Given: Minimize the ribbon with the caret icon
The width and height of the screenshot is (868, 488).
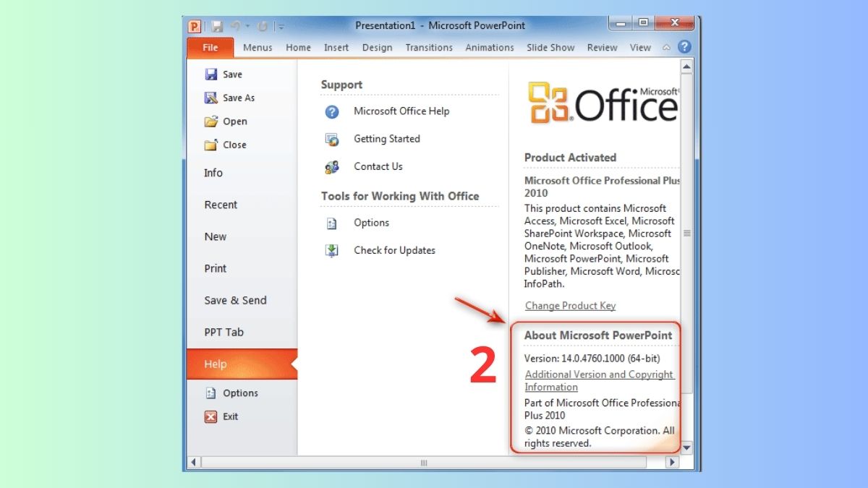Looking at the screenshot, I should (666, 48).
